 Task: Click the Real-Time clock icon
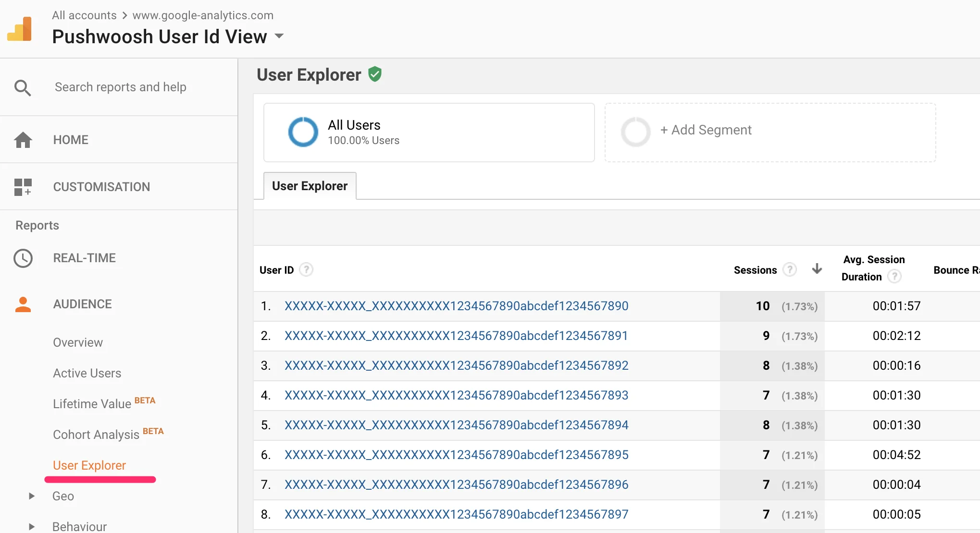tap(23, 258)
